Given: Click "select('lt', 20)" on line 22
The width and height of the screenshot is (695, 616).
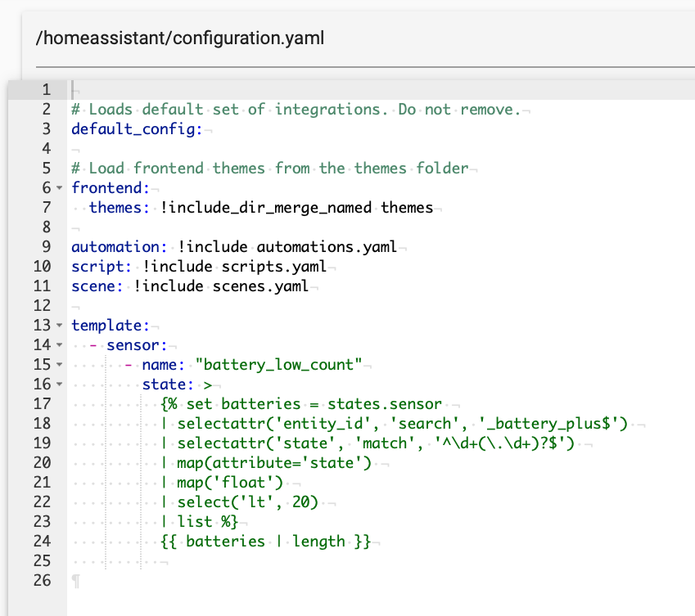Looking at the screenshot, I should pyautogui.click(x=248, y=502).
